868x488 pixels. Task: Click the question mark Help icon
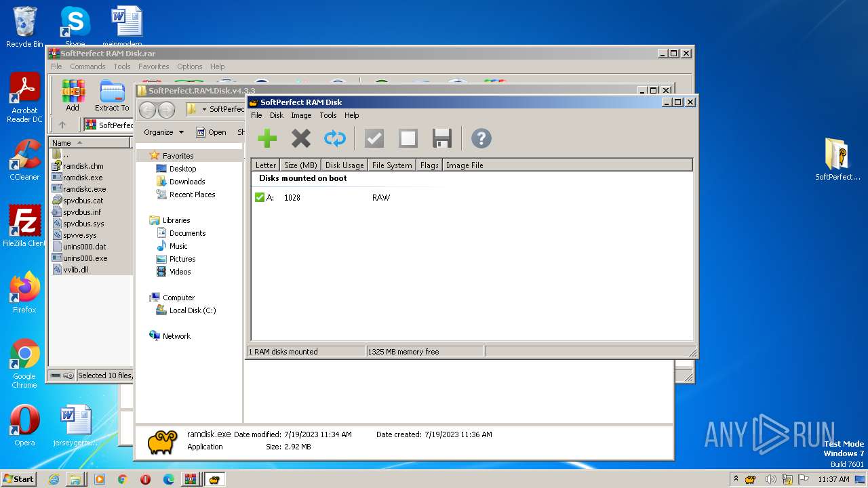point(481,138)
